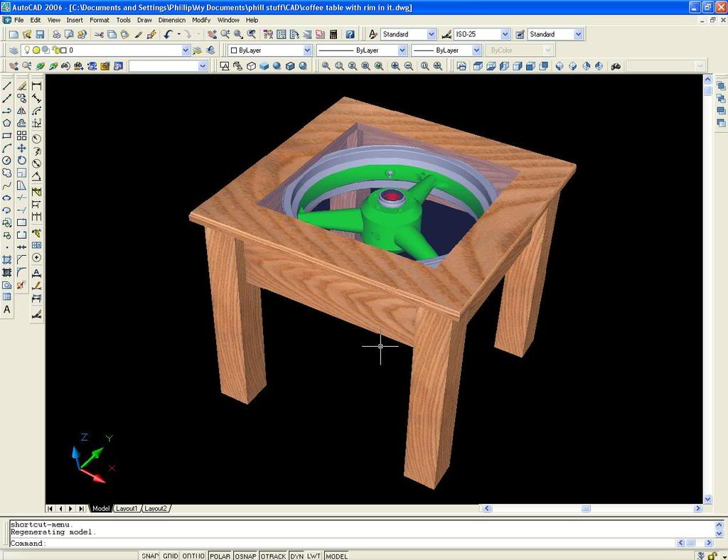Click the Zoom Window icon

click(x=326, y=66)
